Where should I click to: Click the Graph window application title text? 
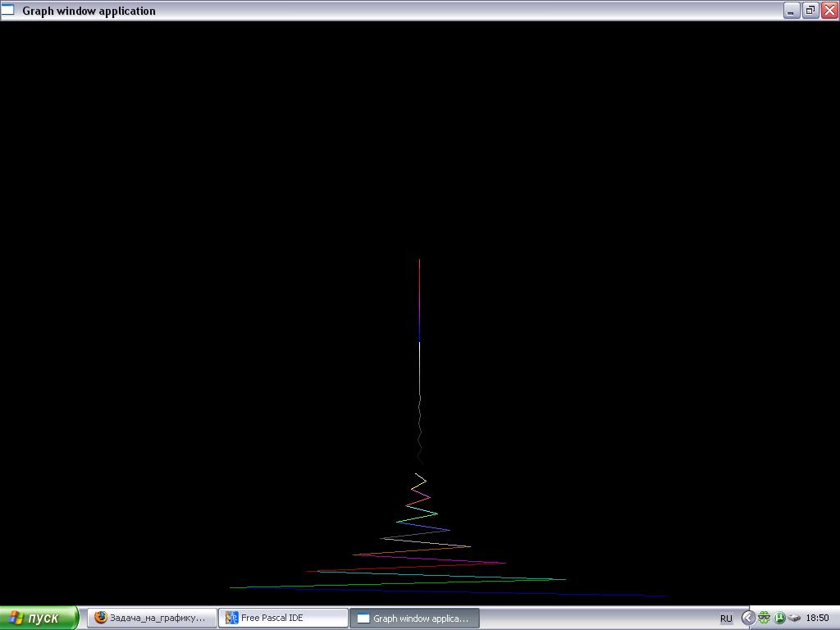(x=89, y=11)
